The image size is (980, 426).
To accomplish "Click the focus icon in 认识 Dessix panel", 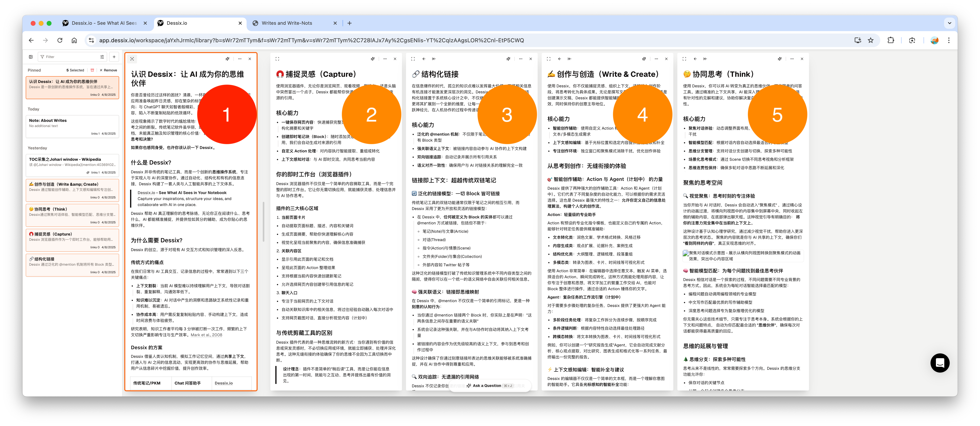I will 132,59.
